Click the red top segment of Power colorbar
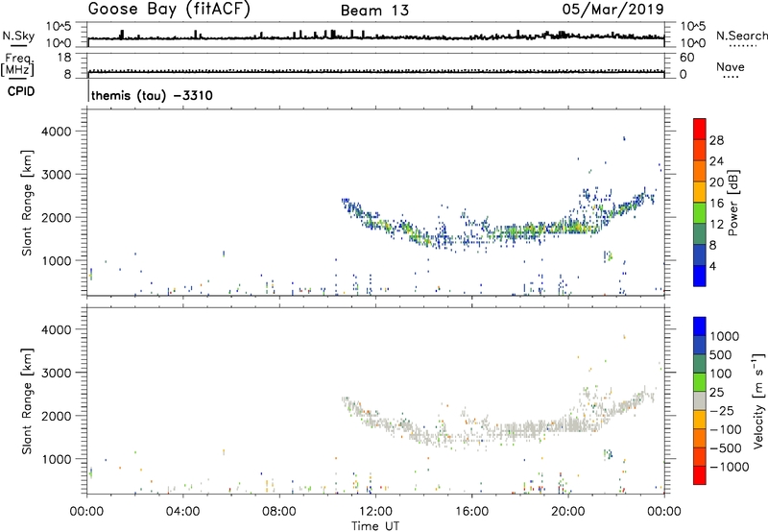 pyautogui.click(x=700, y=129)
